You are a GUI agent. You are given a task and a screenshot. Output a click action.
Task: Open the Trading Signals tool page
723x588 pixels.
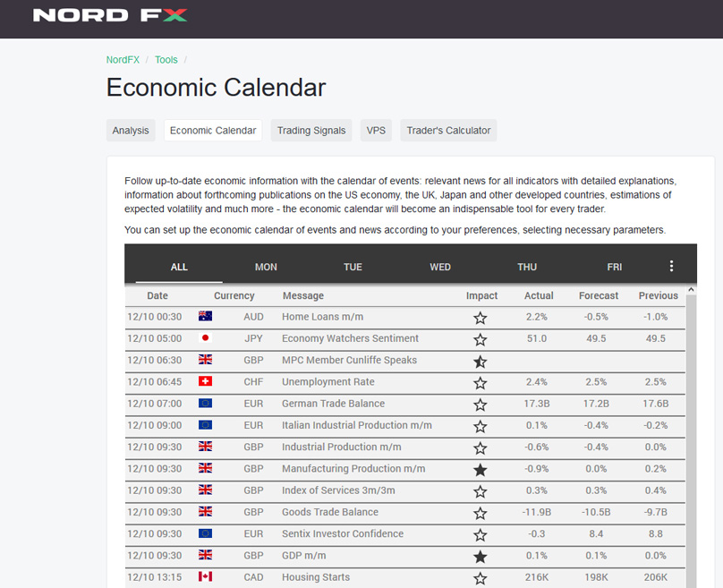310,131
